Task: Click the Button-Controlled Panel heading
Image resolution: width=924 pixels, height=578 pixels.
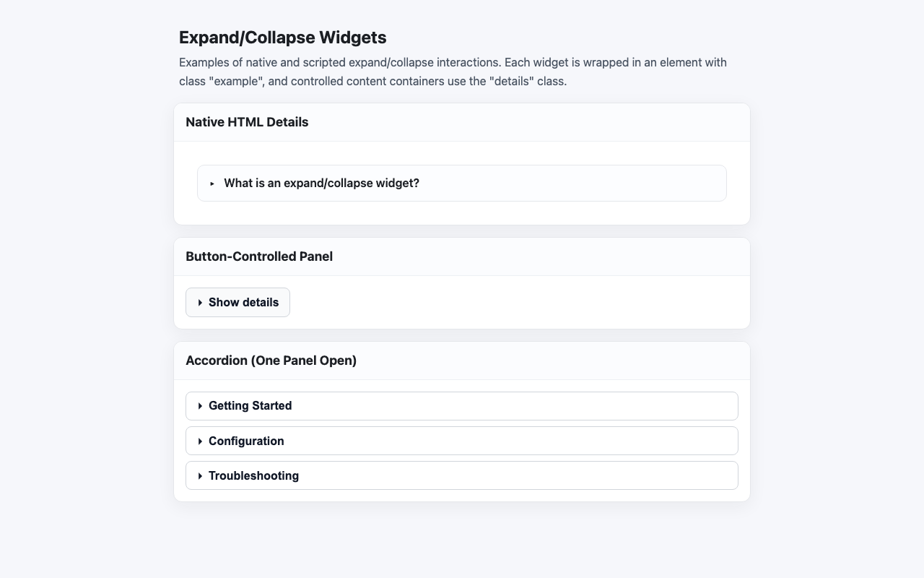Action: (x=259, y=256)
